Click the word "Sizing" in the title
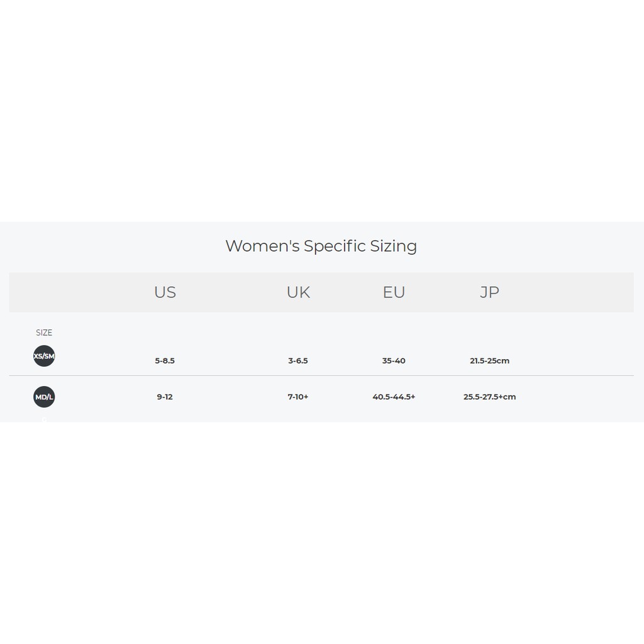The image size is (644, 644). [x=393, y=246]
